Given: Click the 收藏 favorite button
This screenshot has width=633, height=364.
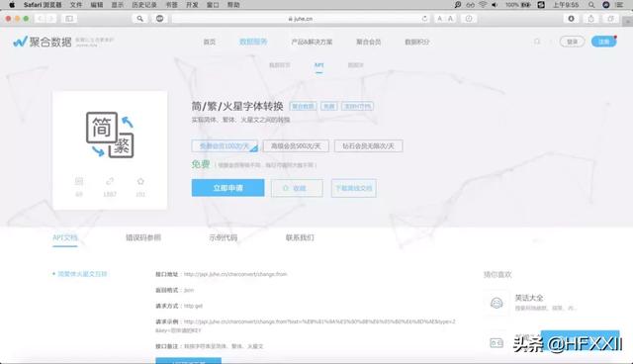Looking at the screenshot, I should [297, 188].
